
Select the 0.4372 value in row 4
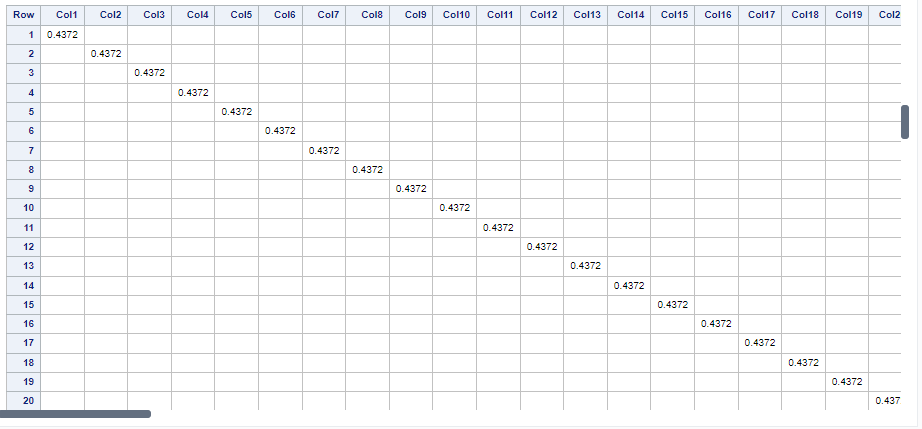[x=193, y=92]
